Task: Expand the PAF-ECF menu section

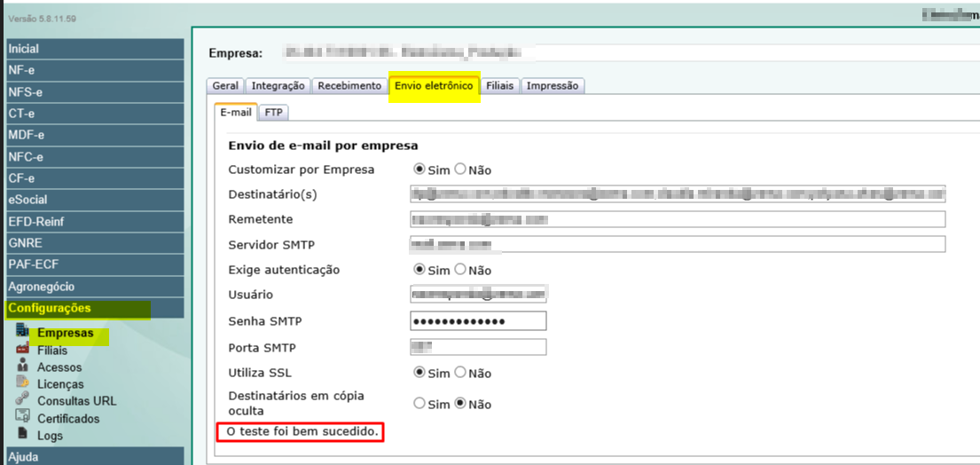Action: click(x=95, y=265)
